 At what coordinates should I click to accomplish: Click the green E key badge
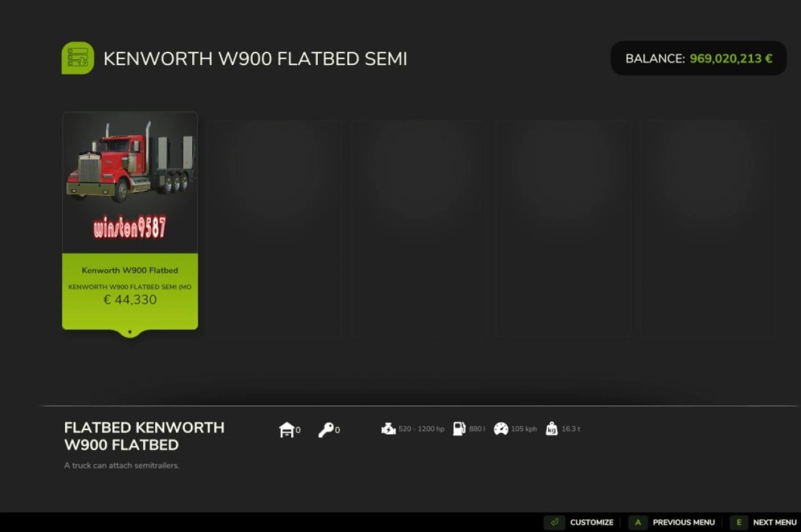(x=739, y=521)
